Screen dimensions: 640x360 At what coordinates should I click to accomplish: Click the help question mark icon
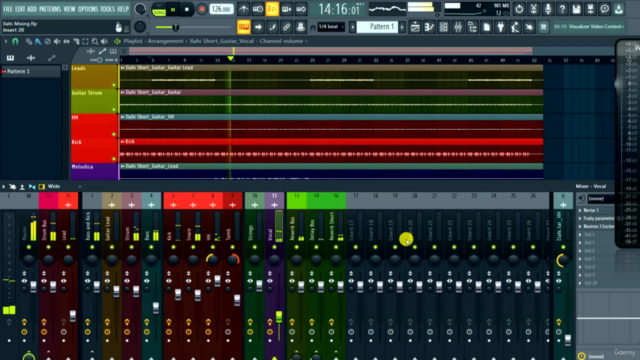pyautogui.click(x=562, y=9)
